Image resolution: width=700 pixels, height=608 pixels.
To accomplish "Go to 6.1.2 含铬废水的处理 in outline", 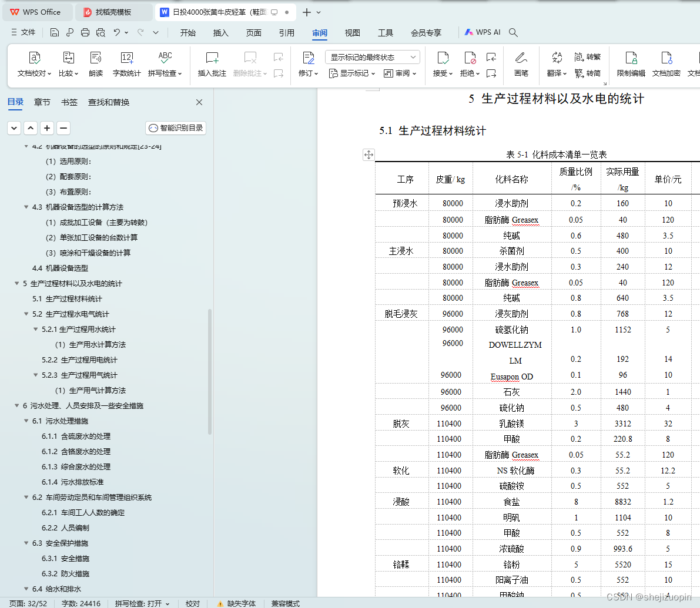I will pos(76,451).
